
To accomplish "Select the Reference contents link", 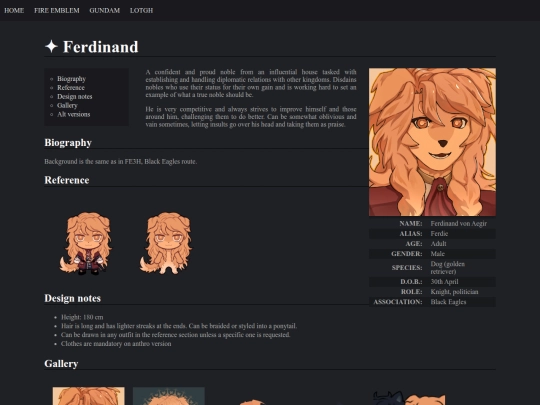I will [71, 87].
